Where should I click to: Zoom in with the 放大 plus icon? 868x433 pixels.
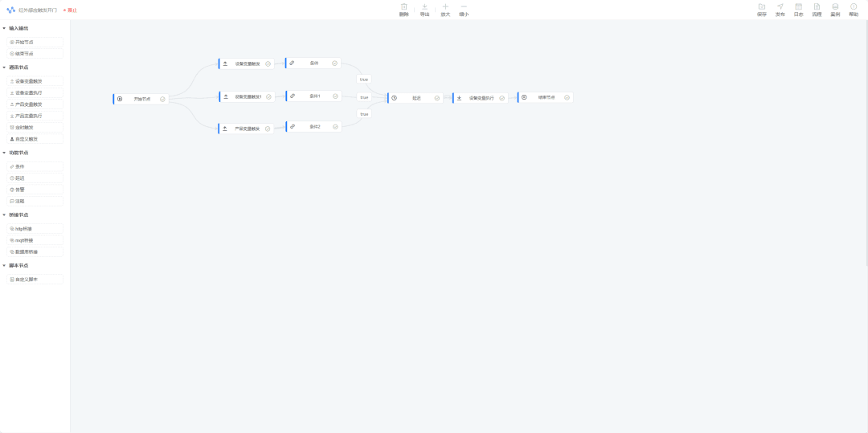tap(445, 6)
